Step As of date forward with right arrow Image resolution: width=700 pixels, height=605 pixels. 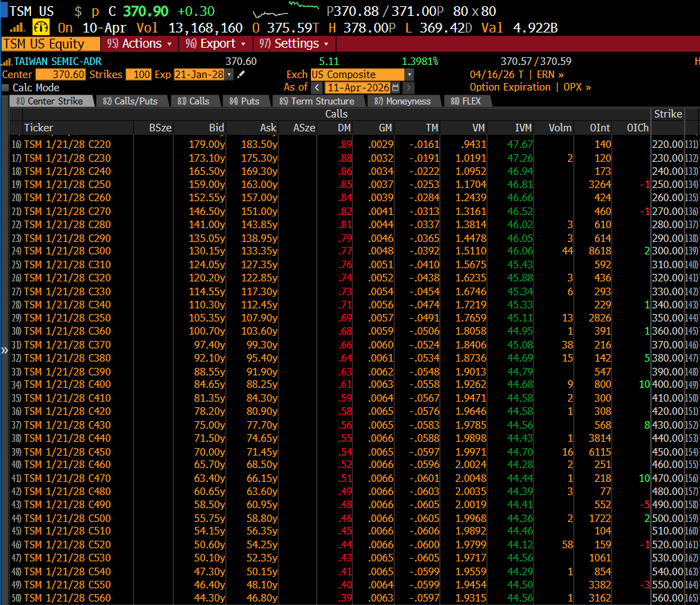point(409,88)
